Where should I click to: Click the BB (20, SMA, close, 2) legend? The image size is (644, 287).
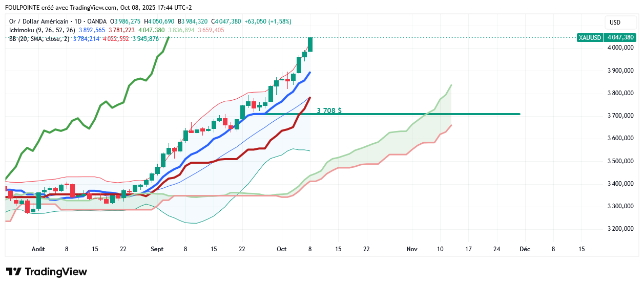click(39, 39)
